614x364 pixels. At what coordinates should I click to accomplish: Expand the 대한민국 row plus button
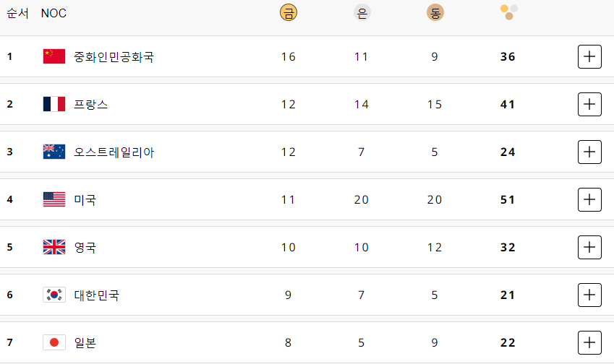click(589, 295)
